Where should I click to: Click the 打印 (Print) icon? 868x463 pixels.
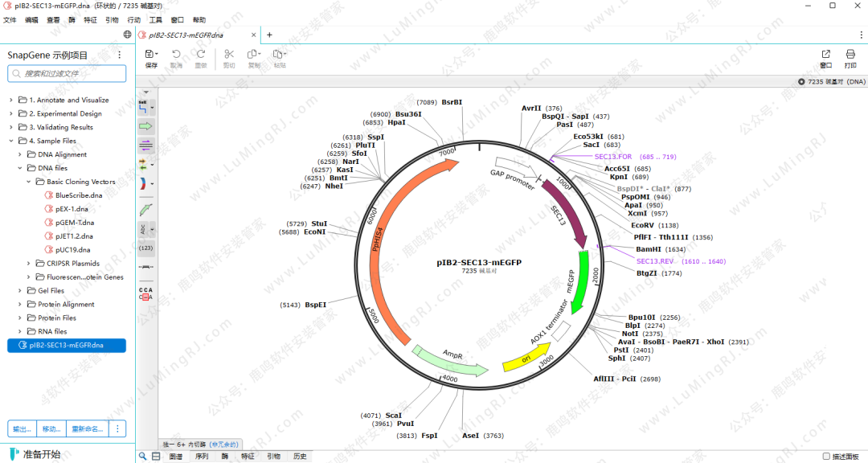[x=850, y=58]
